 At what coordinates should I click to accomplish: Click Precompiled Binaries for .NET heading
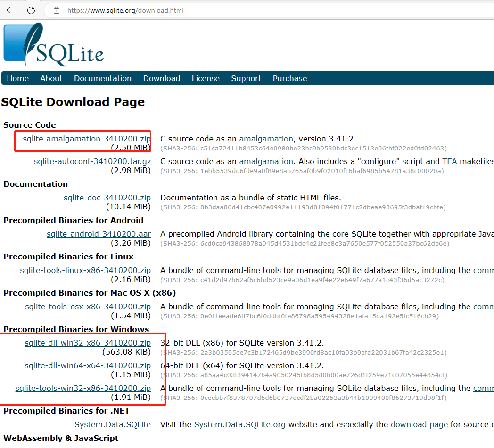pyautogui.click(x=66, y=410)
